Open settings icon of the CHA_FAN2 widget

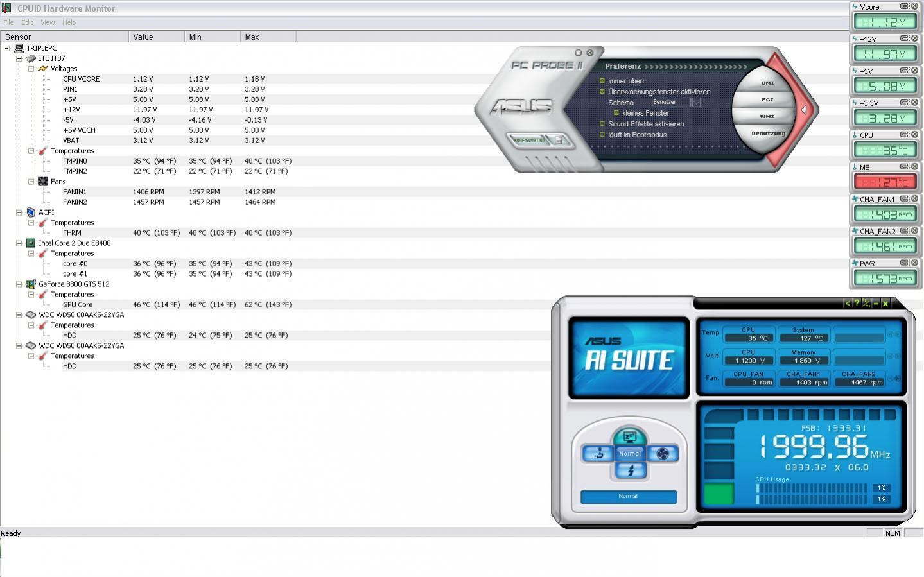coord(904,231)
